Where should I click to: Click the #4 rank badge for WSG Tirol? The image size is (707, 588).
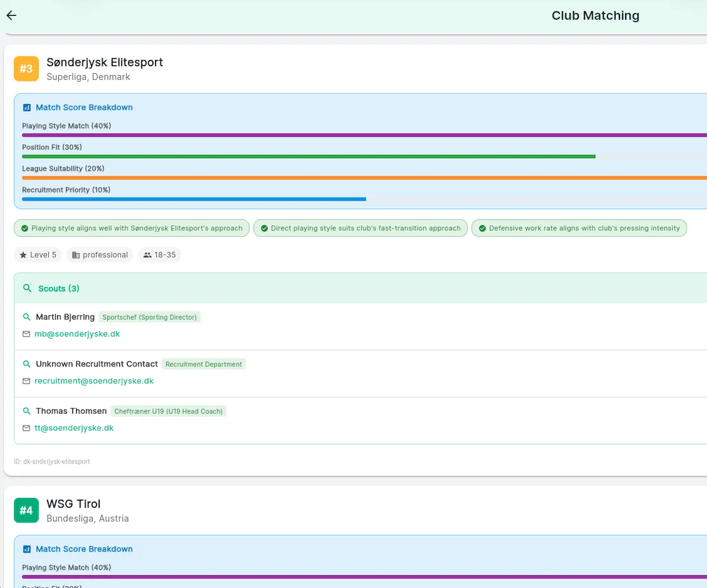click(26, 511)
